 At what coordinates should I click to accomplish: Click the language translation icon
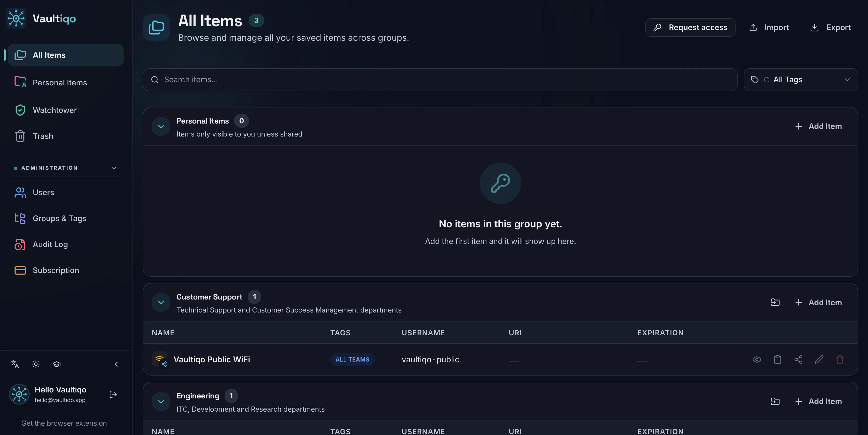[x=15, y=364]
